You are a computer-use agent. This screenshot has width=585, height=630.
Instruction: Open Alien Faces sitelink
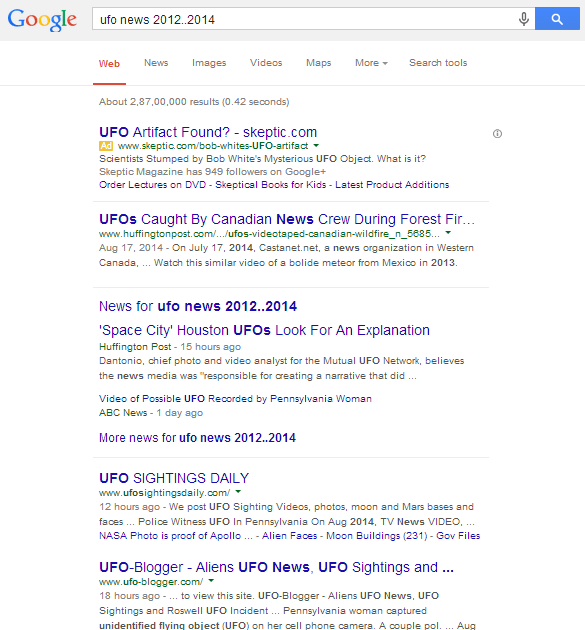point(289,536)
